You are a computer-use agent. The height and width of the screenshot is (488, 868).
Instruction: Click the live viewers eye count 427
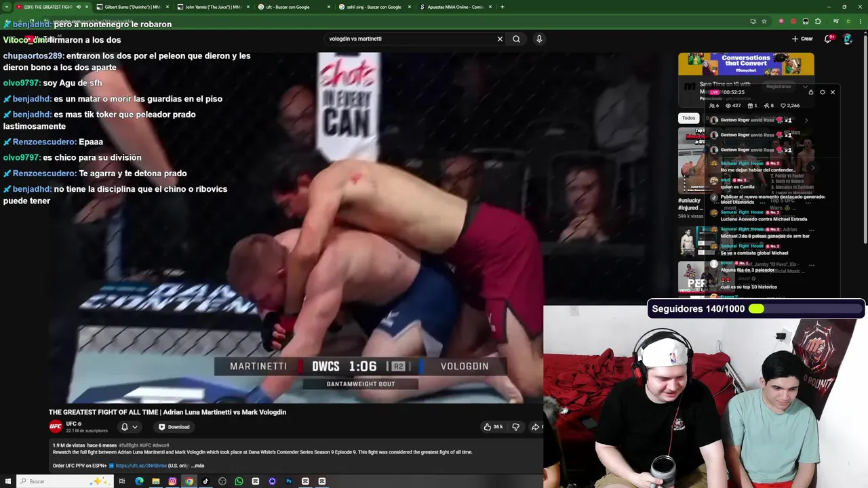(732, 106)
